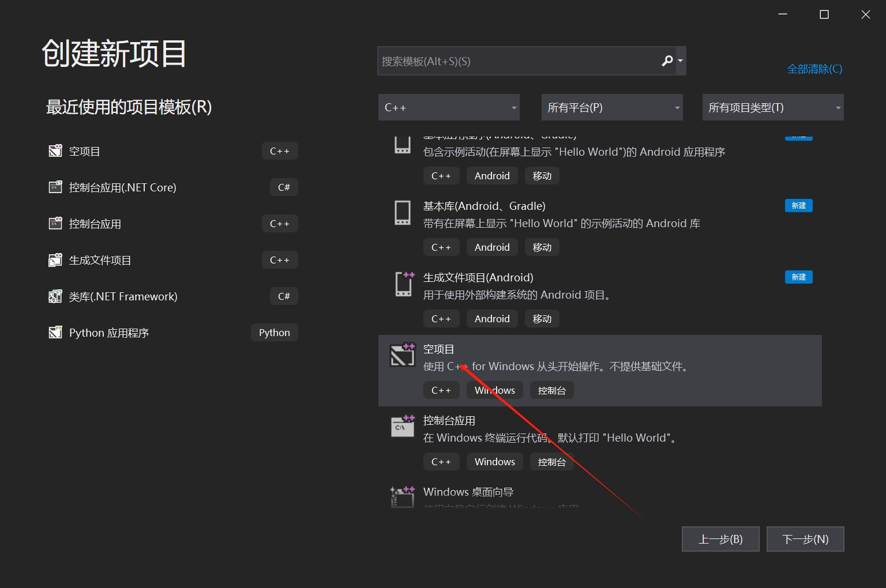Click the 空项目 icon in template list
886x588 pixels.
coord(403,355)
